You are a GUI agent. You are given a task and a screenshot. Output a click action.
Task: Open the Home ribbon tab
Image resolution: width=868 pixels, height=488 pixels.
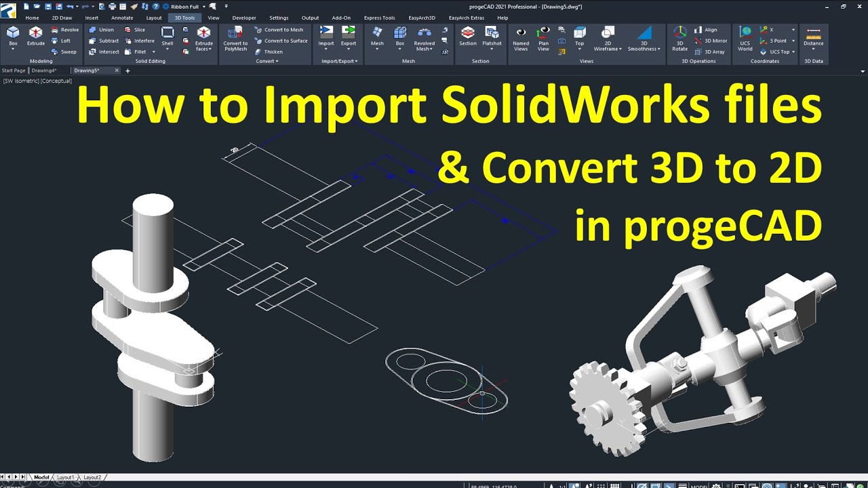pos(32,18)
